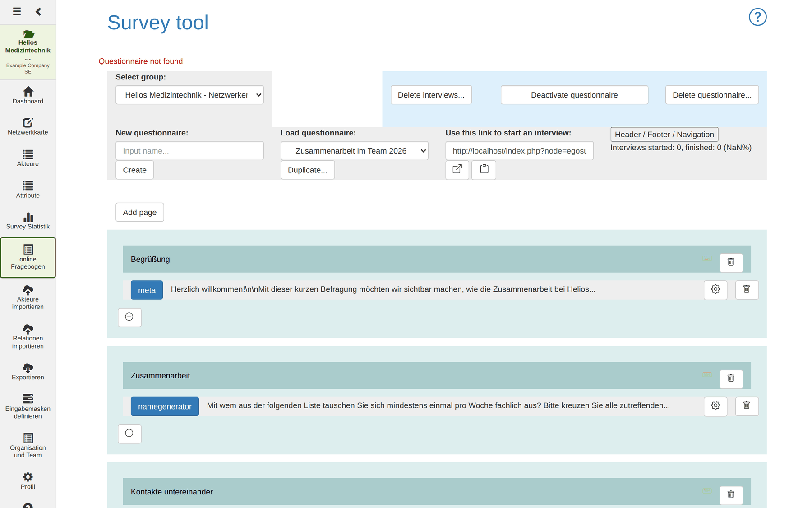Screen dimensions: 812x508
Task: Open Profil in sidebar
Action: (x=28, y=481)
